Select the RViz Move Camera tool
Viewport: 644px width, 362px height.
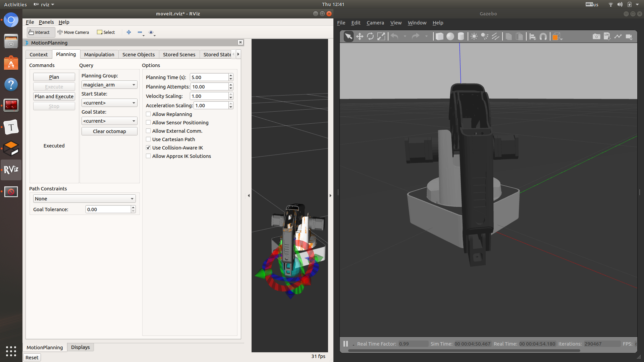coord(73,32)
